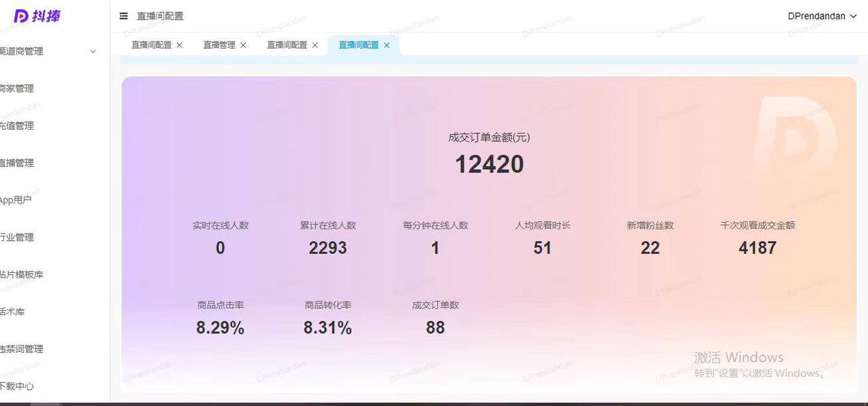Switch to the third 直播间配置 tab
This screenshot has width=868, height=406.
[x=288, y=45]
